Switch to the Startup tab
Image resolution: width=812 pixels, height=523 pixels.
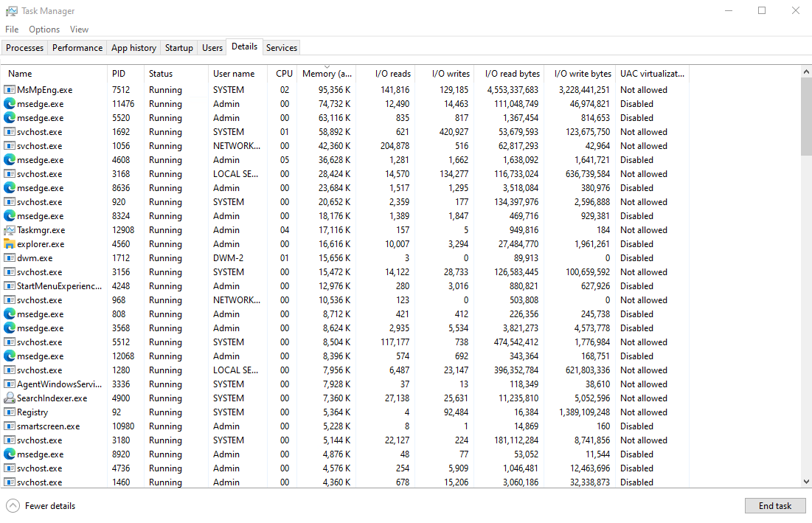click(x=179, y=48)
